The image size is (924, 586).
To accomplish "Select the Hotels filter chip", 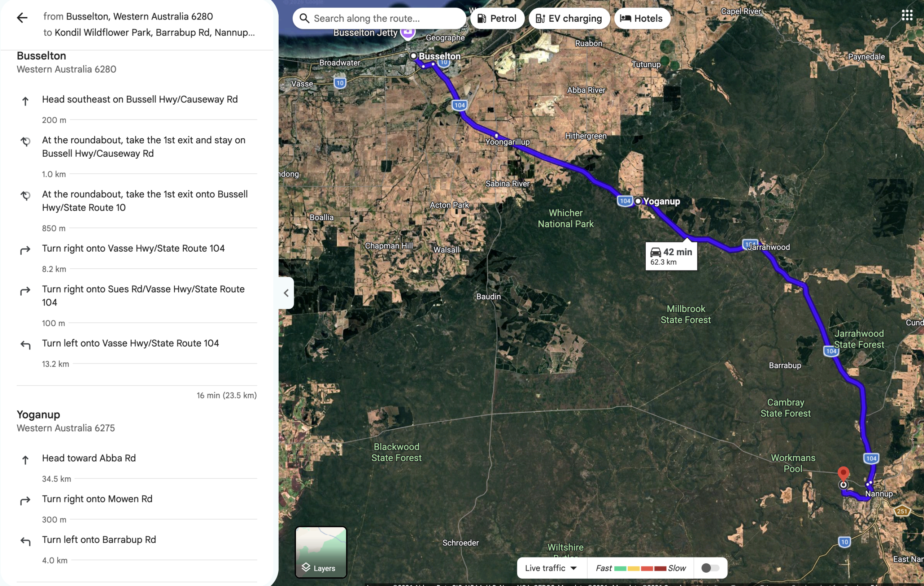I will tap(642, 18).
